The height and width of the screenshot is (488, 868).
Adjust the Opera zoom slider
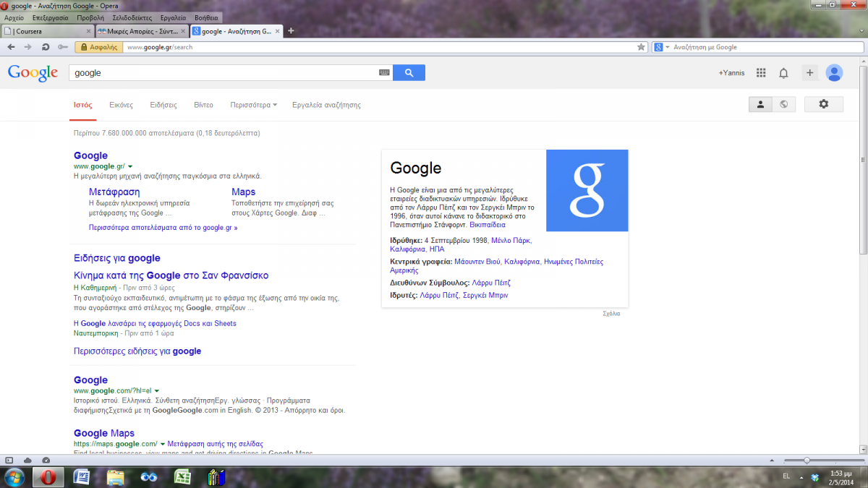[807, 461]
